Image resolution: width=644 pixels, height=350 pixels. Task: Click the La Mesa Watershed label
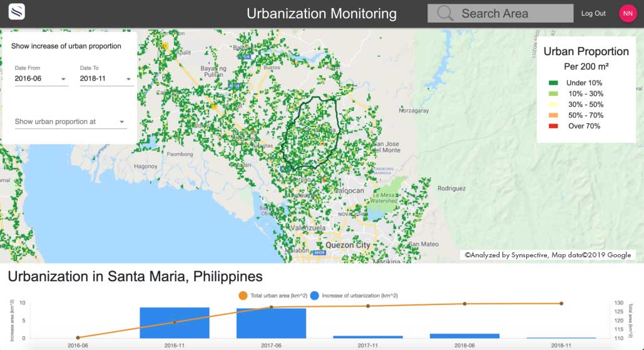(384, 198)
